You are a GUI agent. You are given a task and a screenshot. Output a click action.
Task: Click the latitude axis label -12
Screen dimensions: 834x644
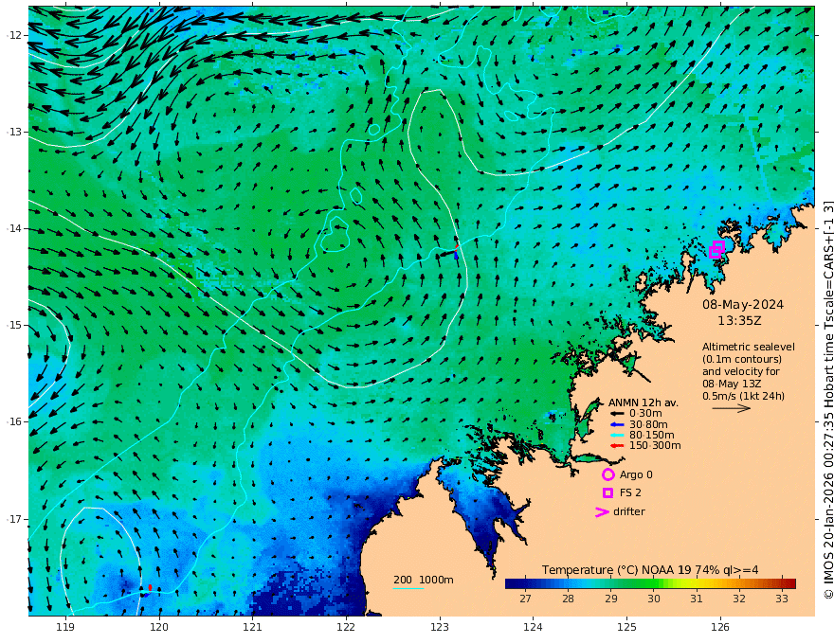pyautogui.click(x=14, y=36)
